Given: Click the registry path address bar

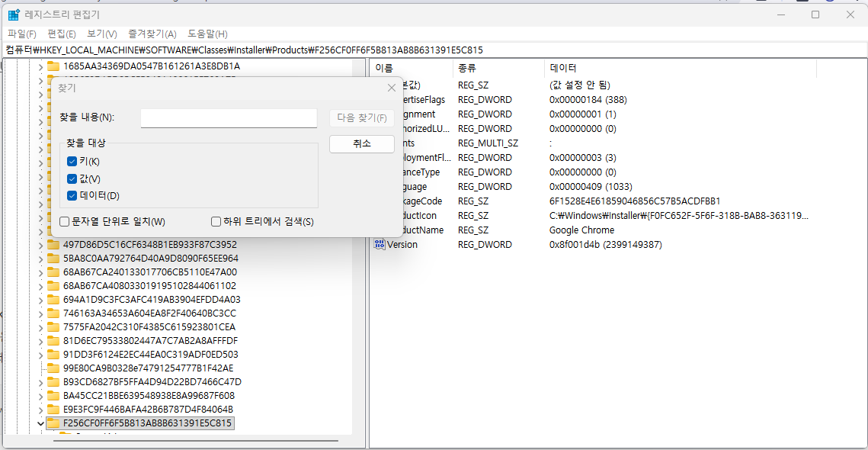Looking at the screenshot, I should point(434,50).
